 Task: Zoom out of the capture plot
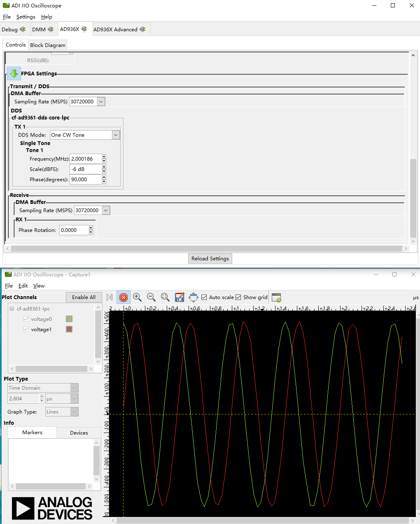coord(151,297)
